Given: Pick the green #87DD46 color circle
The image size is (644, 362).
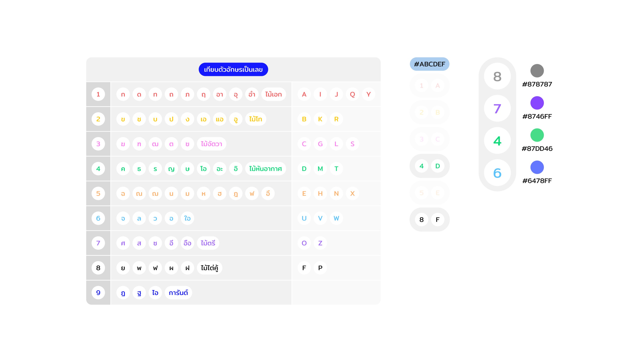Looking at the screenshot, I should pyautogui.click(x=537, y=135).
